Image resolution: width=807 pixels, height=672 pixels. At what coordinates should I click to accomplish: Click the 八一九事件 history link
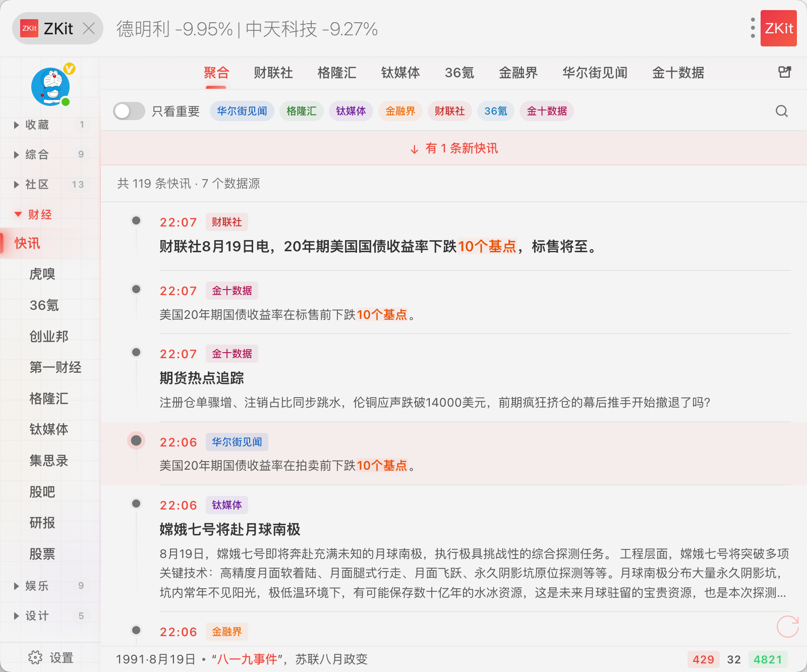pyautogui.click(x=248, y=659)
